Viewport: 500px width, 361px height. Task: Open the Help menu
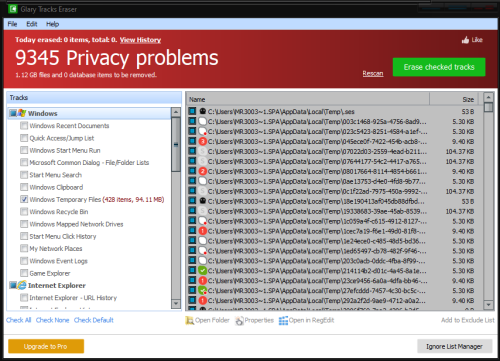coord(52,24)
